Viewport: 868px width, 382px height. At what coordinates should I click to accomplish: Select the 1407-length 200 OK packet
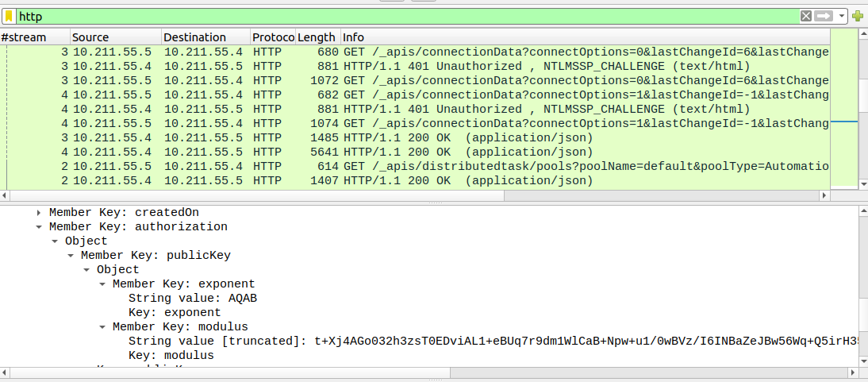415,181
